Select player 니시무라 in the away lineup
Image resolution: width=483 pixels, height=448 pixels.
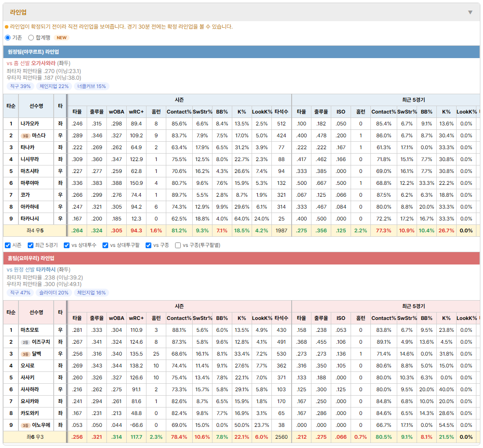30,159
